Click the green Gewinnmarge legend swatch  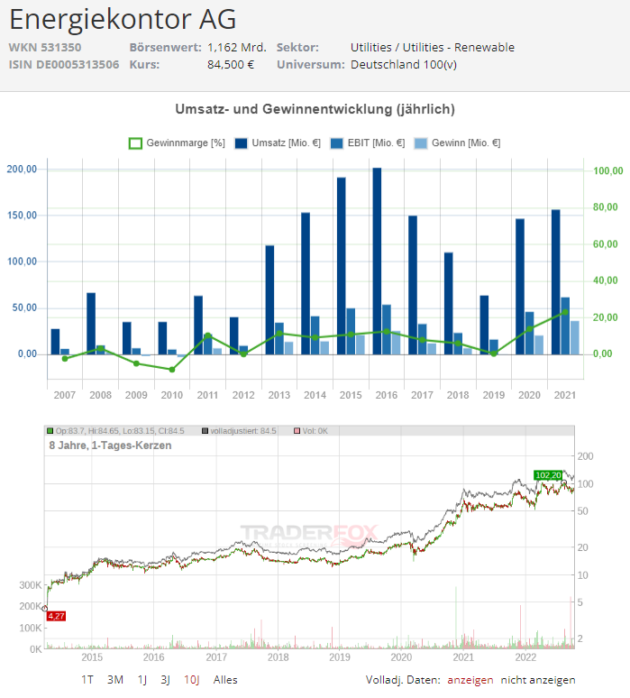[135, 143]
